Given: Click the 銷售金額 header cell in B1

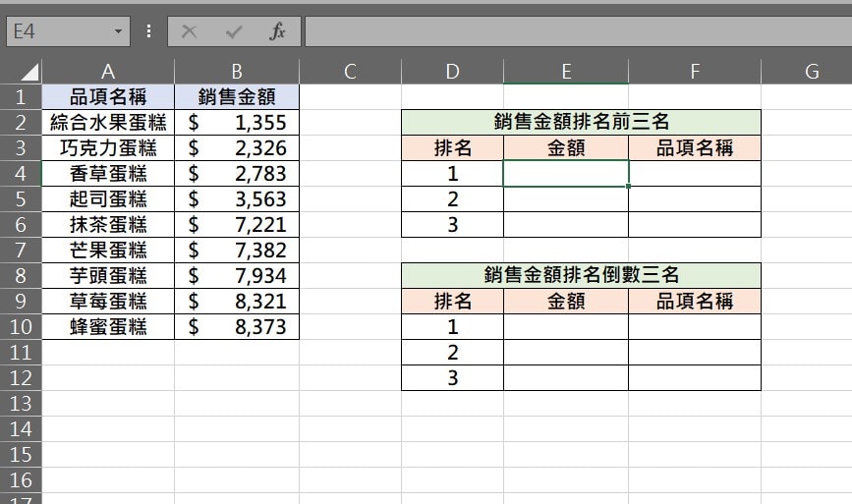Looking at the screenshot, I should click(x=237, y=96).
